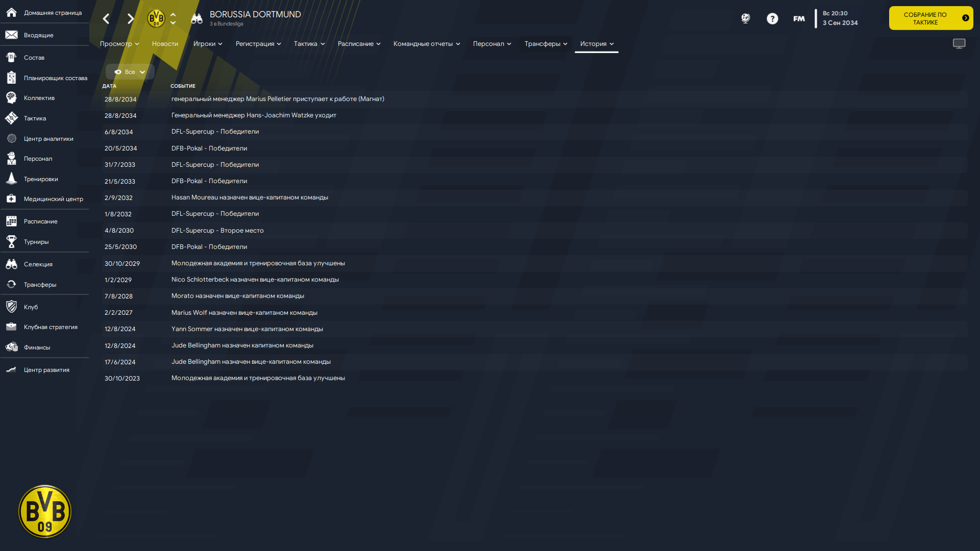
Task: Click the club switcher up/down stepper
Action: pyautogui.click(x=173, y=19)
